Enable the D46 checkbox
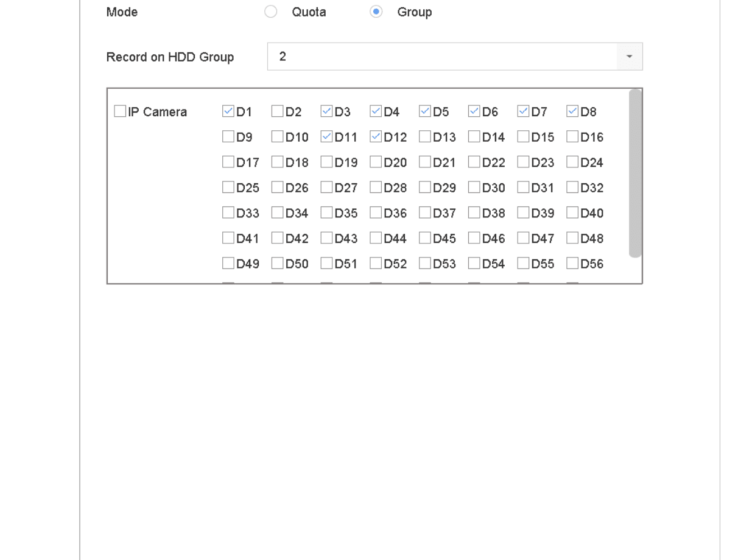The height and width of the screenshot is (560, 755). tap(474, 239)
